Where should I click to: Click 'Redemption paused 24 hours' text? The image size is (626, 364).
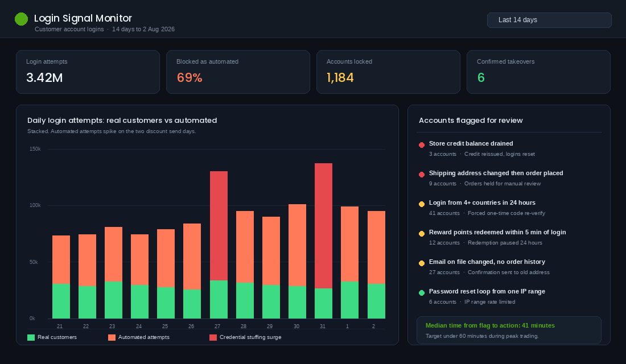coord(505,243)
